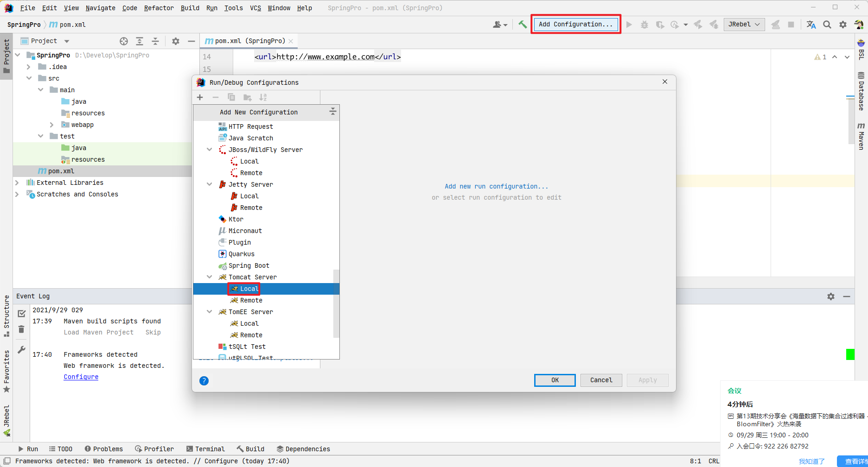Viewport: 868px width, 467px height.
Task: Click the Select Opened File target icon
Action: click(x=124, y=41)
